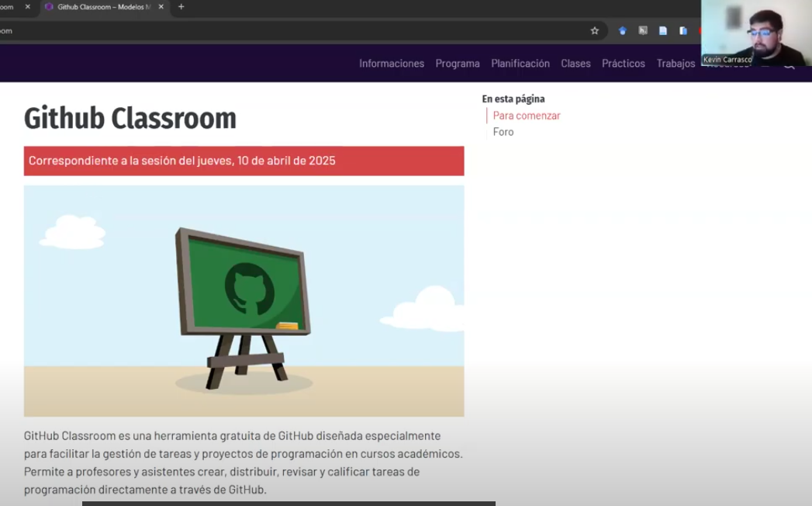Open a new browser tab
Image resolution: width=812 pixels, height=506 pixels.
pos(181,7)
